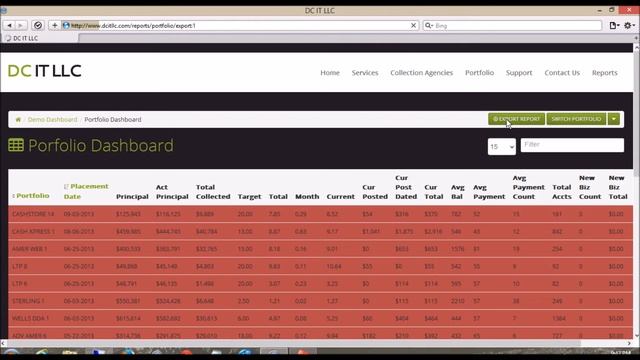Click the address bar URL field
This screenshot has height=360, width=640.
239,25
